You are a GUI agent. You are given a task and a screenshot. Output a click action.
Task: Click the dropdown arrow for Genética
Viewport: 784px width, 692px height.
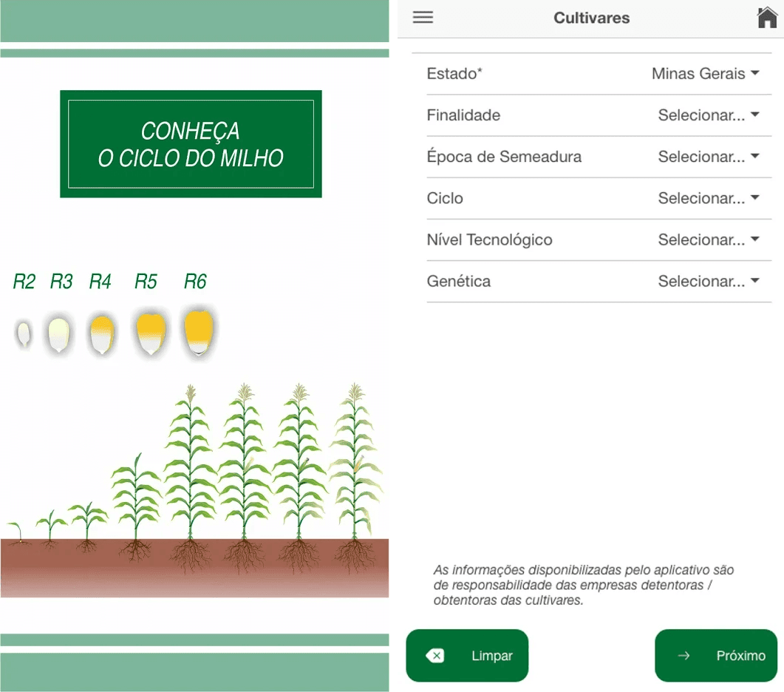point(754,281)
